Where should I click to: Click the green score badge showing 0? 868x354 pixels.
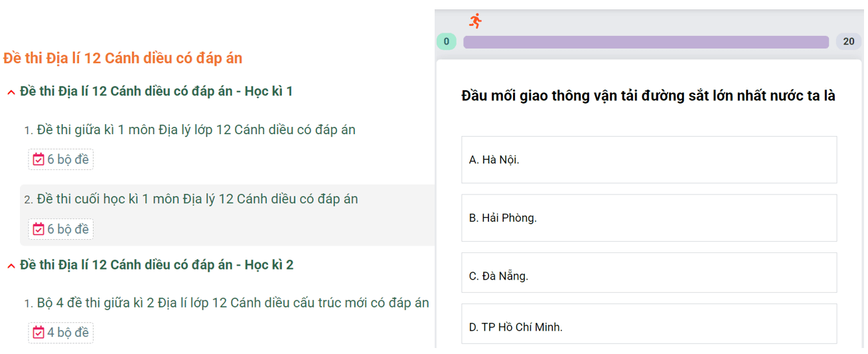point(446,42)
